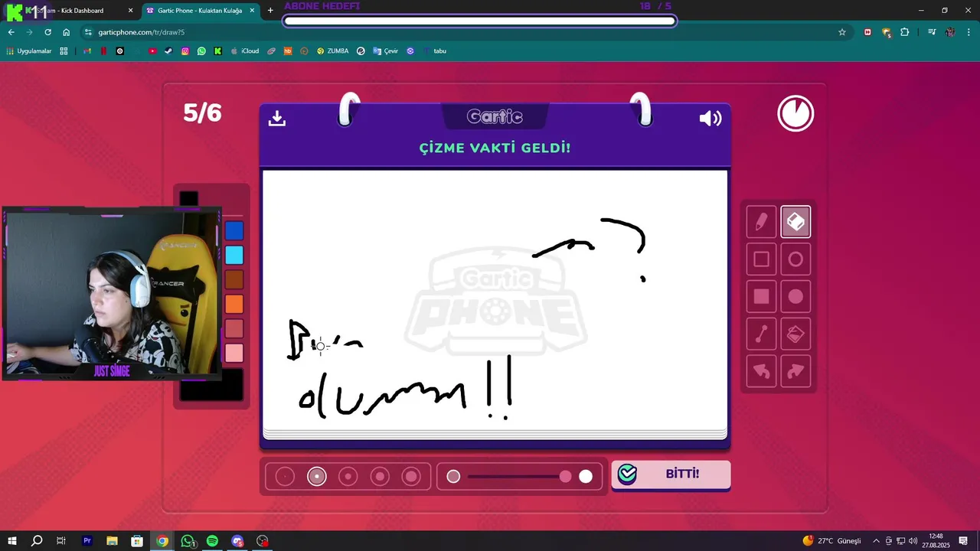Open the WhatsApp bookmark icon
Image resolution: width=980 pixels, height=551 pixels.
pyautogui.click(x=201, y=51)
